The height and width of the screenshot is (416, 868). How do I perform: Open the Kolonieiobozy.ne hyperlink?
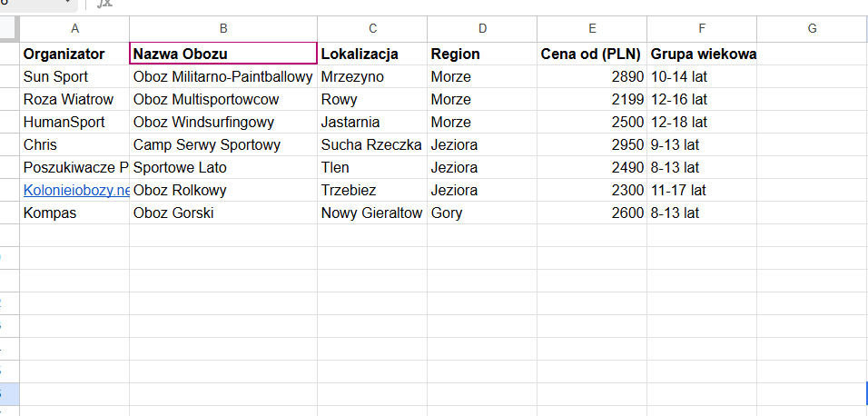point(76,191)
